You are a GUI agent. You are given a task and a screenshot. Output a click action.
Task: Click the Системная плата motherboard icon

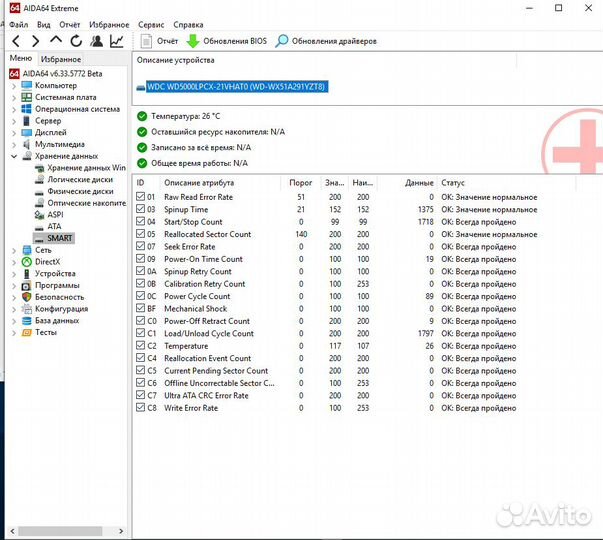click(27, 97)
